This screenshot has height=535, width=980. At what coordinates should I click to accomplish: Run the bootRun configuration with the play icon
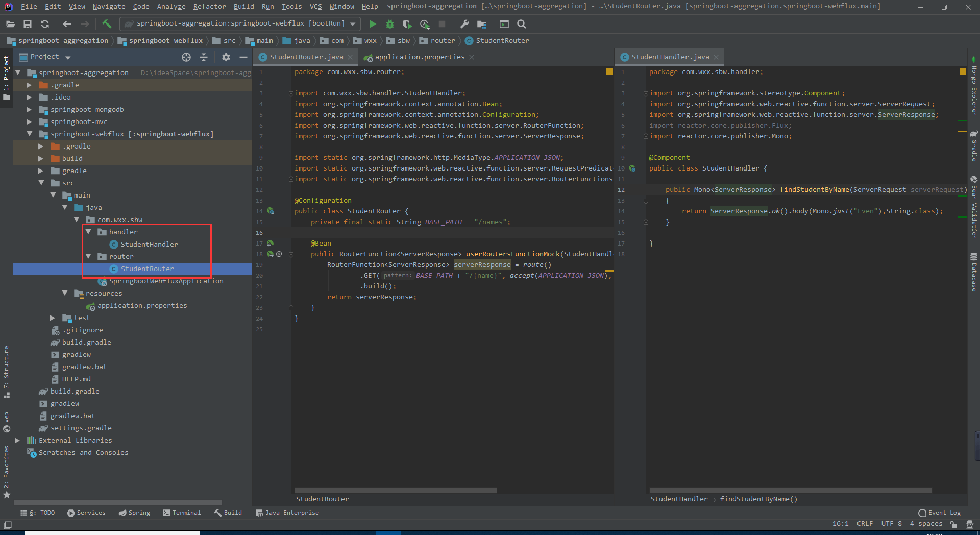(x=373, y=24)
